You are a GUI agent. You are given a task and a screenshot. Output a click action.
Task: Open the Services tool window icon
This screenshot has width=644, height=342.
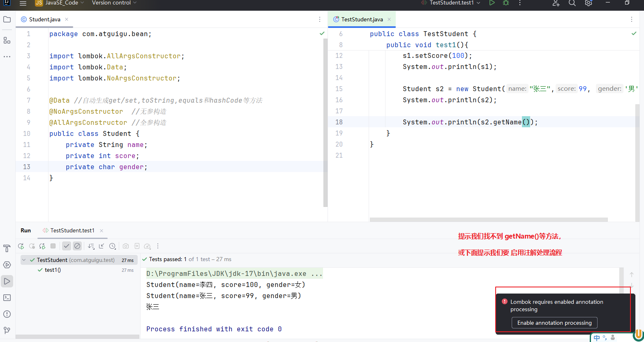(x=7, y=265)
